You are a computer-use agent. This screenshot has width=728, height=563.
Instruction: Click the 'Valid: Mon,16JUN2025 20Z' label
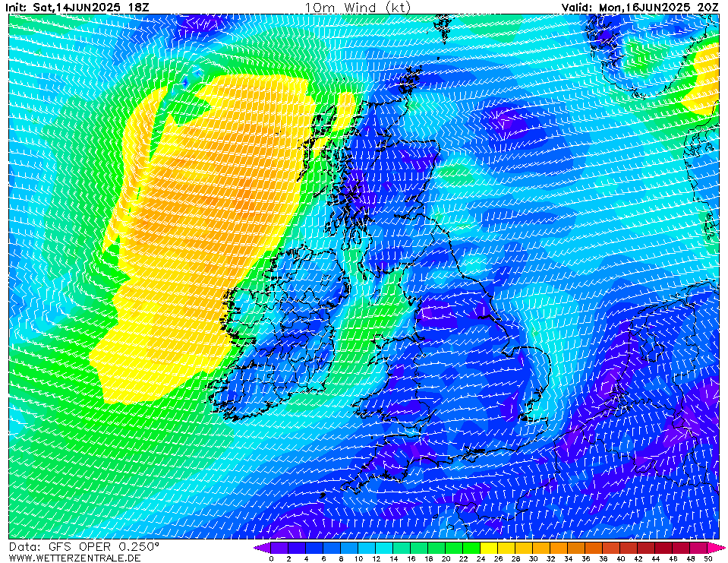640,8
